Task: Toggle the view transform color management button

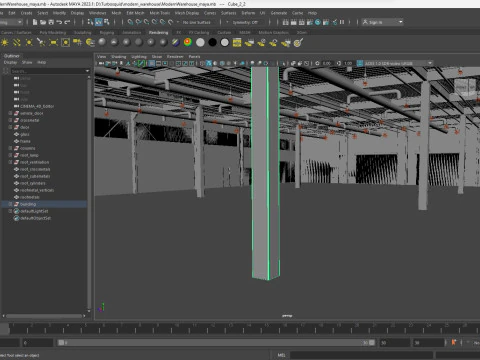Action: (x=360, y=63)
